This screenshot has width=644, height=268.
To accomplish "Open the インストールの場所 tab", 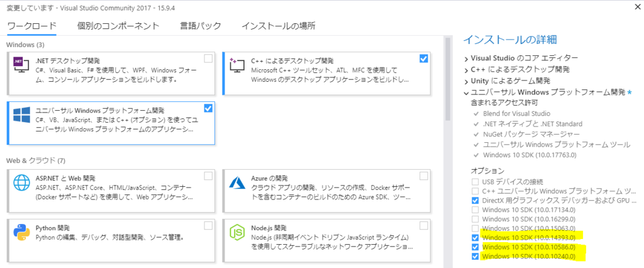I will click(x=279, y=26).
